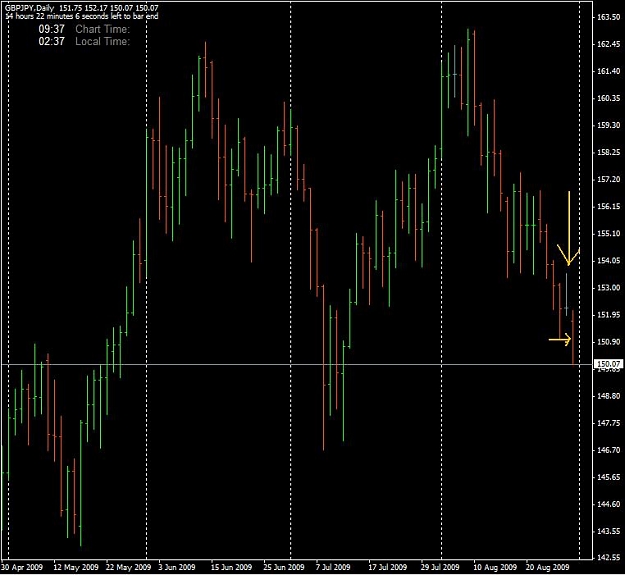This screenshot has width=625, height=575.
Task: Click the 145.65 price axis label
Action: (609, 477)
